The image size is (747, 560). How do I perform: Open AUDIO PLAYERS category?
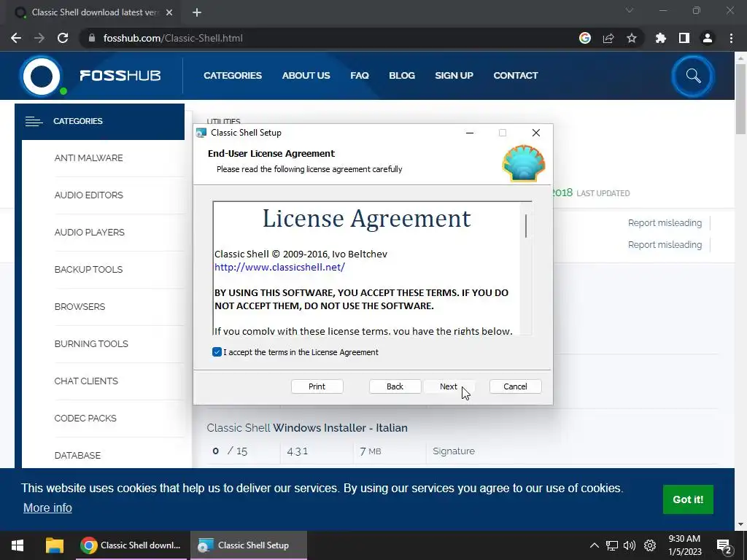(90, 233)
